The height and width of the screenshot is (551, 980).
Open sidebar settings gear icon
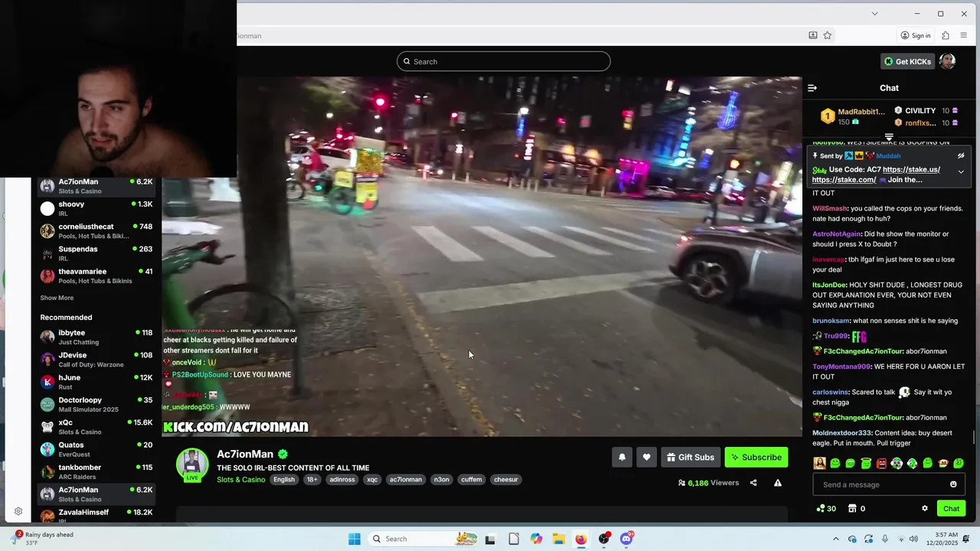(18, 511)
